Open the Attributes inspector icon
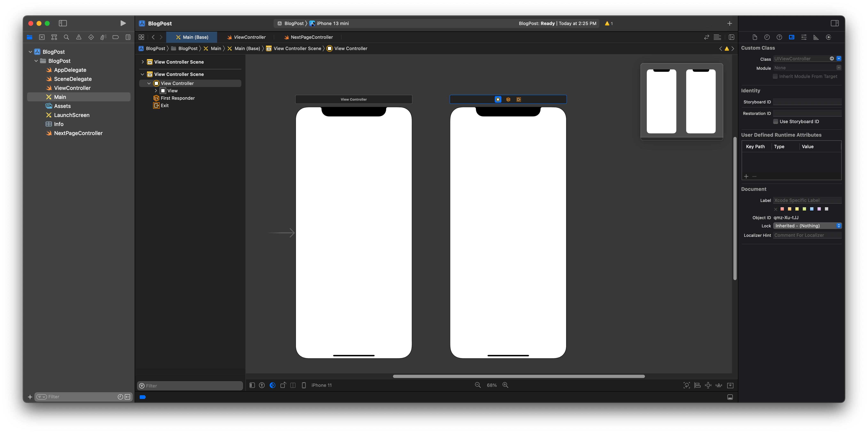868x433 pixels. (x=804, y=37)
